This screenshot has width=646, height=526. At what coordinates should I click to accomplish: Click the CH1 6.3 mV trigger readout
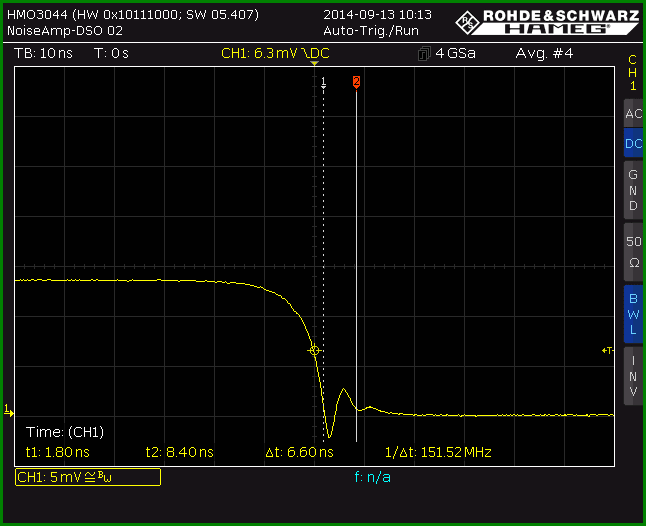275,53
